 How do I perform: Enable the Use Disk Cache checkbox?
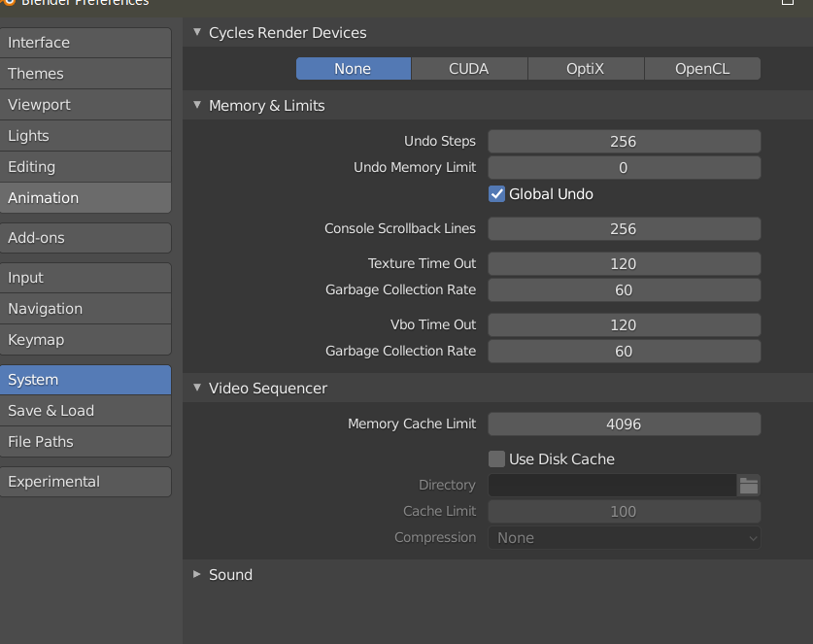pos(496,458)
